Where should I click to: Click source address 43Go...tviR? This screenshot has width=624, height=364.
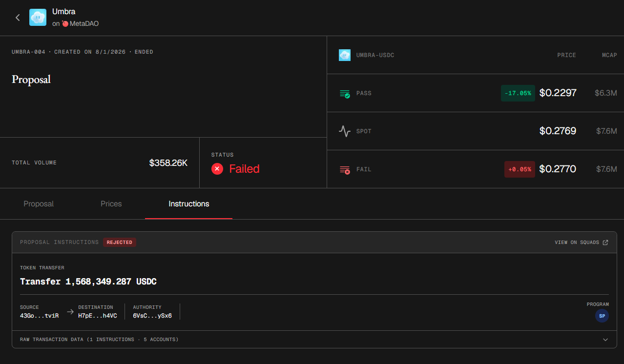pos(39,316)
